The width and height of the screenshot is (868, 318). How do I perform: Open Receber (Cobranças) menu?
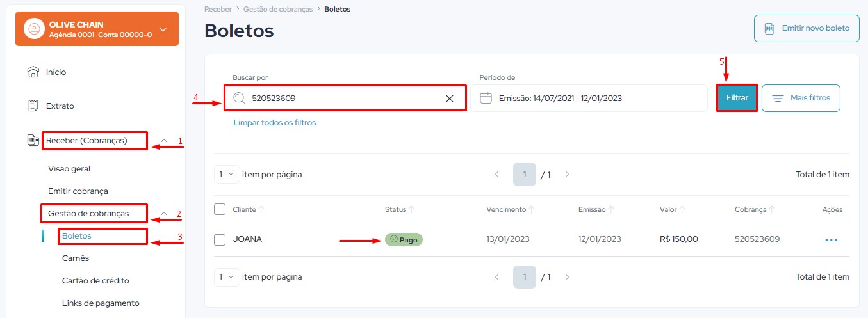pos(86,140)
